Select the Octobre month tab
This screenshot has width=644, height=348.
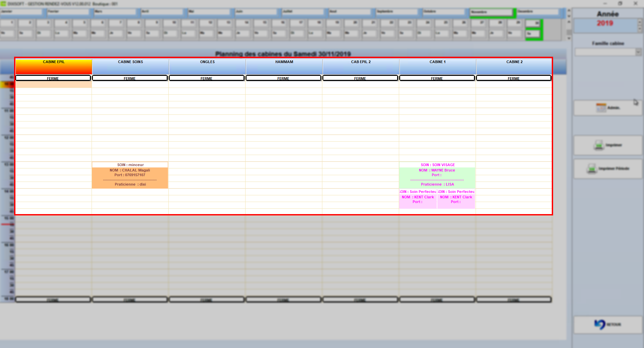pyautogui.click(x=444, y=12)
